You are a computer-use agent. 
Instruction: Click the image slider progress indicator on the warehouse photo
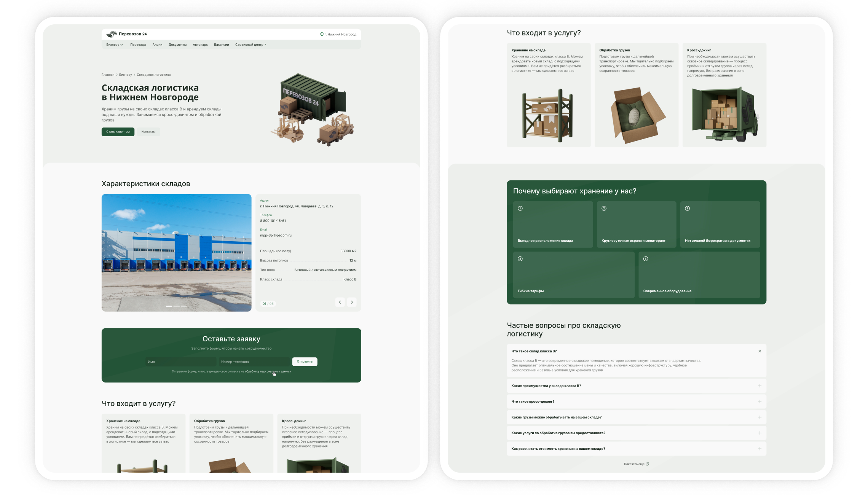pos(176,306)
